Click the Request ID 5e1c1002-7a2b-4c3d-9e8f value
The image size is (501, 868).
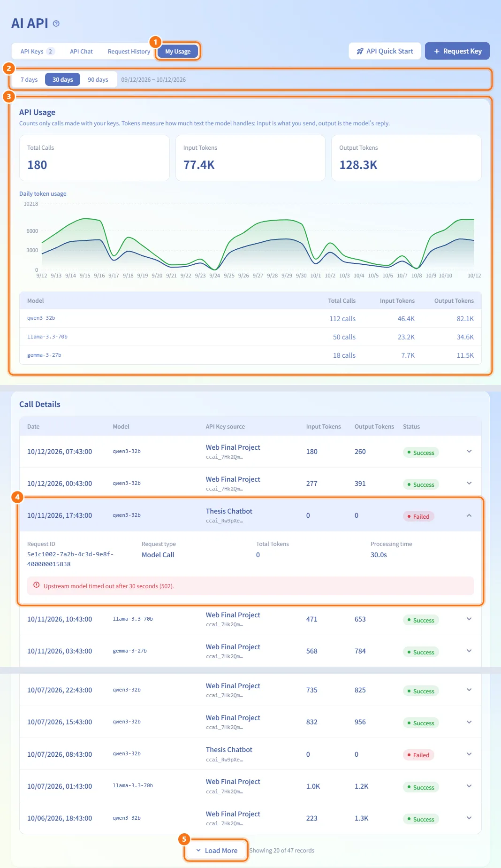(70, 559)
